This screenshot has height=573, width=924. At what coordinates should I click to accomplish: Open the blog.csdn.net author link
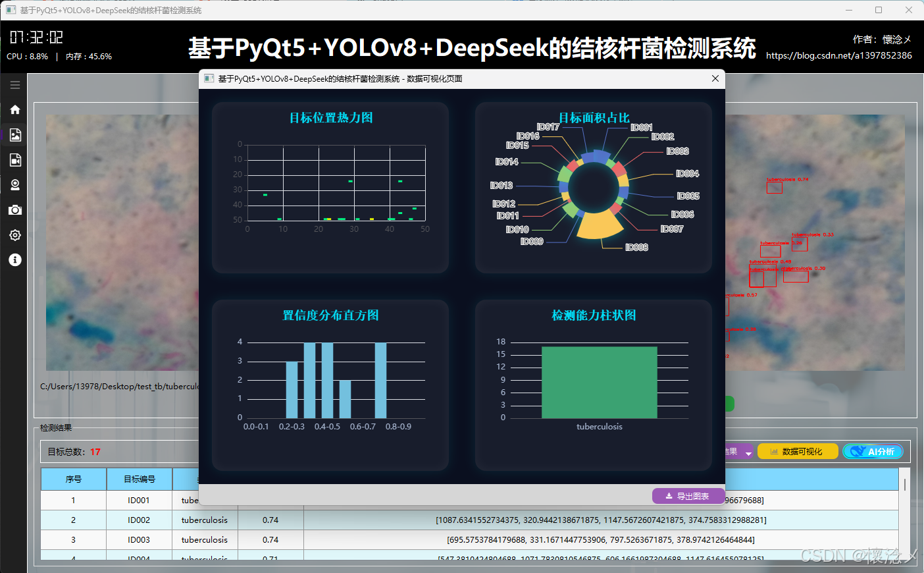coord(839,55)
